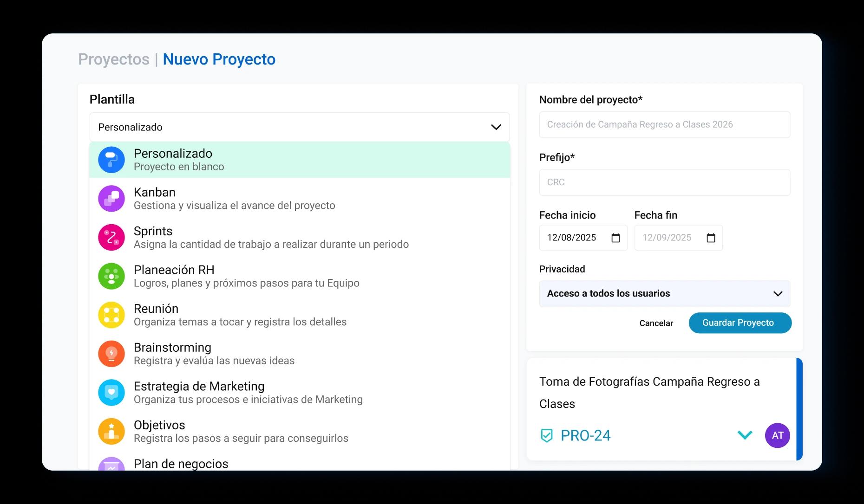Viewport: 864px width, 504px height.
Task: Choose the Plan de negocios template option
Action: pos(181,464)
